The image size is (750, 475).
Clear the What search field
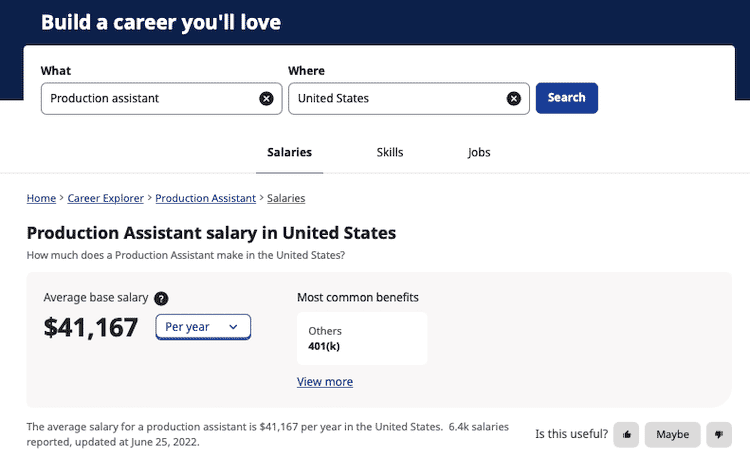(266, 98)
